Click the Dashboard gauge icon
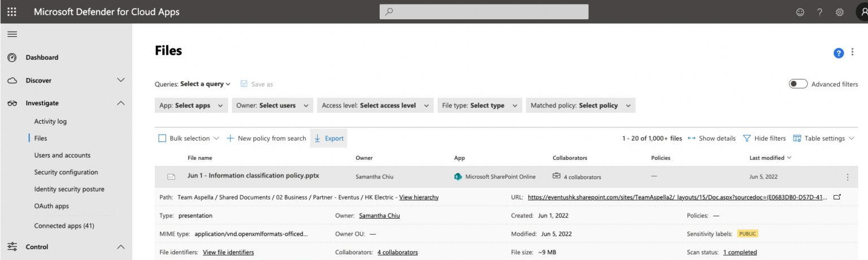 click(x=12, y=58)
